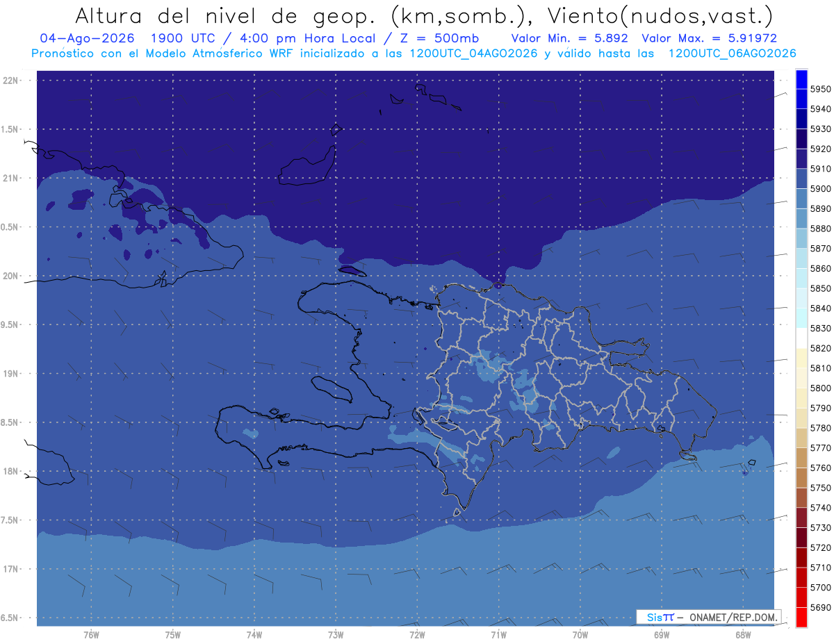Click the '73W' longitude label
The image size is (834, 644).
335,634
